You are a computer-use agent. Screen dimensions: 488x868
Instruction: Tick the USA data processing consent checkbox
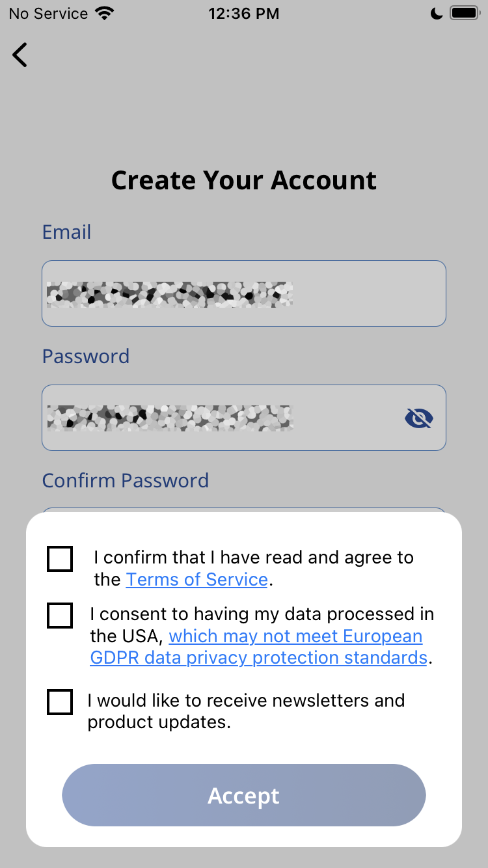tap(60, 616)
